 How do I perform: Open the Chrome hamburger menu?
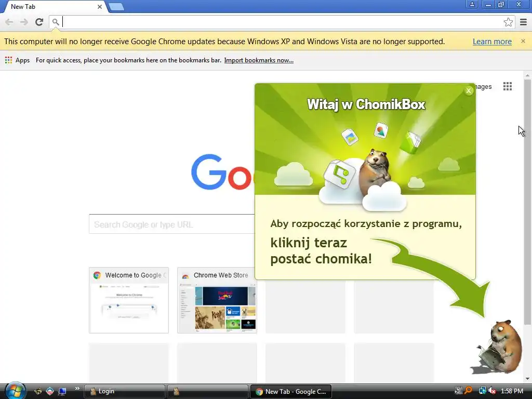(524, 22)
